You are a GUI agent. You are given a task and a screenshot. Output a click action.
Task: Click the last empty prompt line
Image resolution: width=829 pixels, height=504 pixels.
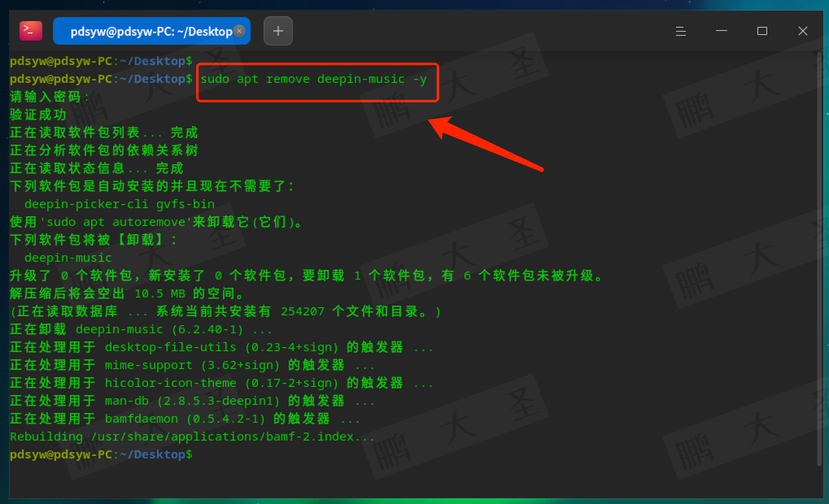pyautogui.click(x=101, y=454)
